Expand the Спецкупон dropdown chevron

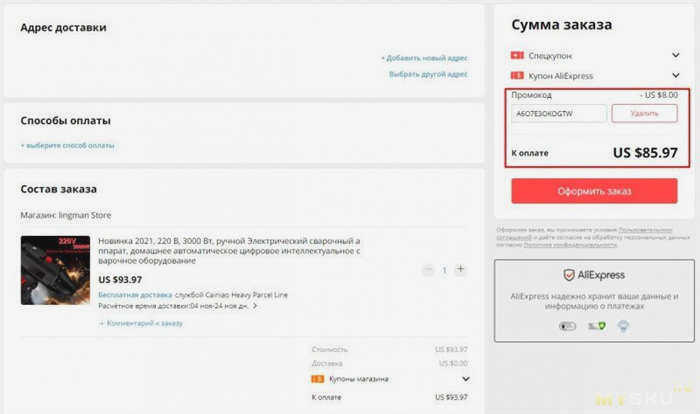[x=675, y=55]
